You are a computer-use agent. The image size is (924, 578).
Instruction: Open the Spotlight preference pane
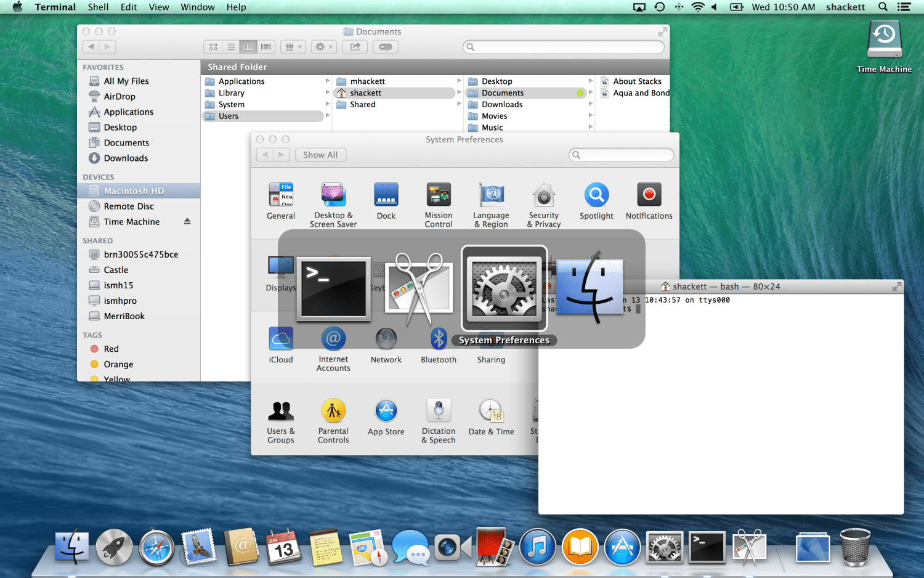pos(596,196)
